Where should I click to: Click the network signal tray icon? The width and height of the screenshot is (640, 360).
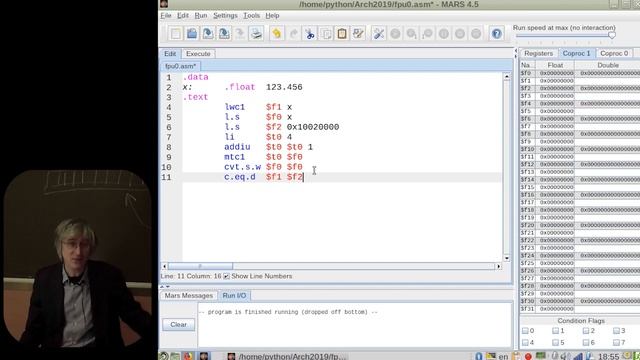[x=578, y=356]
